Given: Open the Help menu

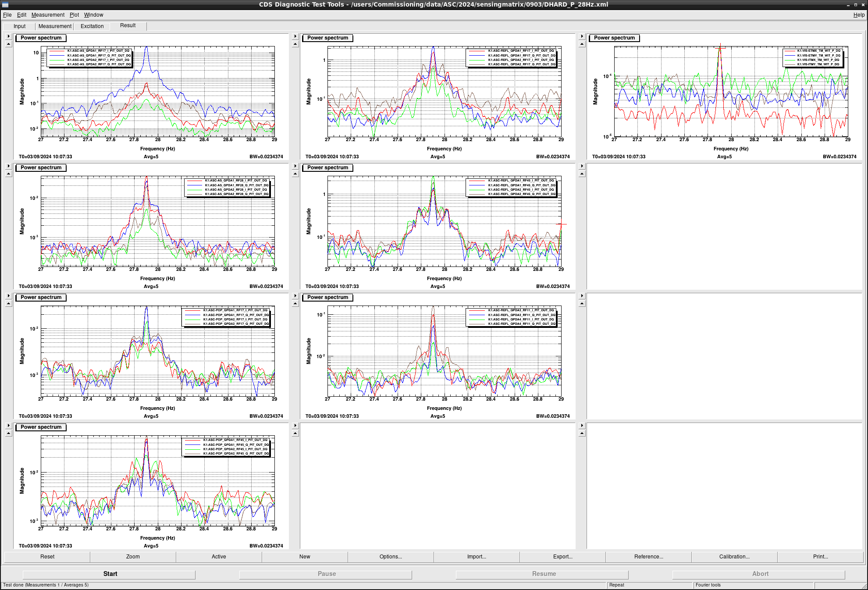Looking at the screenshot, I should point(859,15).
